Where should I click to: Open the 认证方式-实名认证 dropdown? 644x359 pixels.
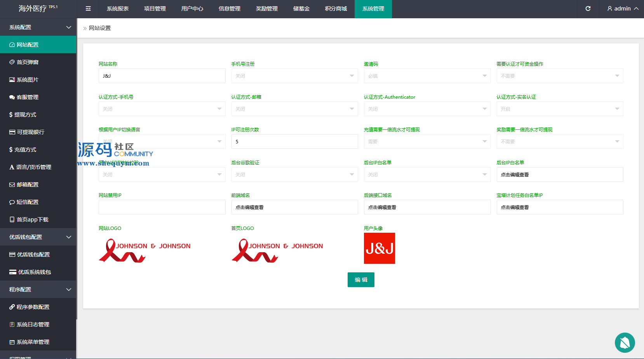560,109
